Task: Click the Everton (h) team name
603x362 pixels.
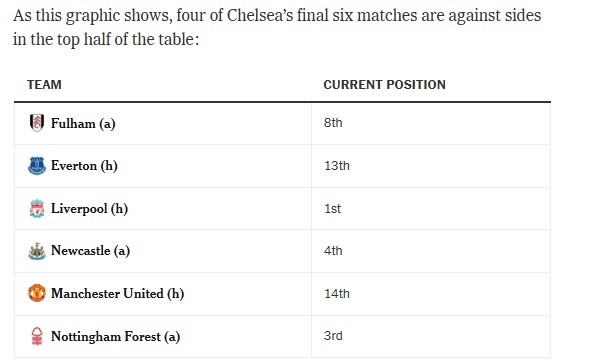Action: point(84,166)
